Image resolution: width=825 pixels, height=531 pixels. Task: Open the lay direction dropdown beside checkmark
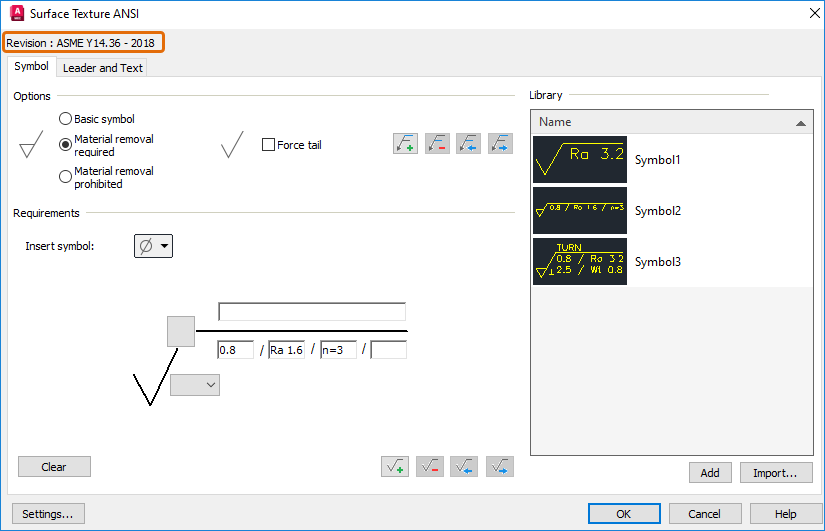click(x=195, y=385)
